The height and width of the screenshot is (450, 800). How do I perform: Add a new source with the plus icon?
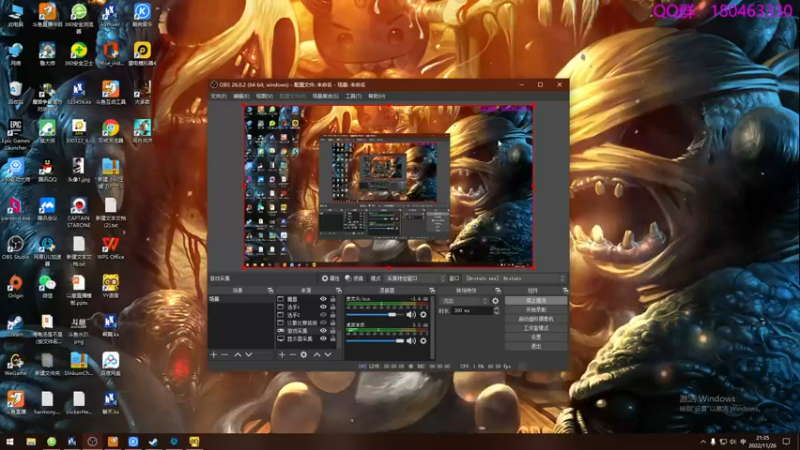click(x=282, y=355)
